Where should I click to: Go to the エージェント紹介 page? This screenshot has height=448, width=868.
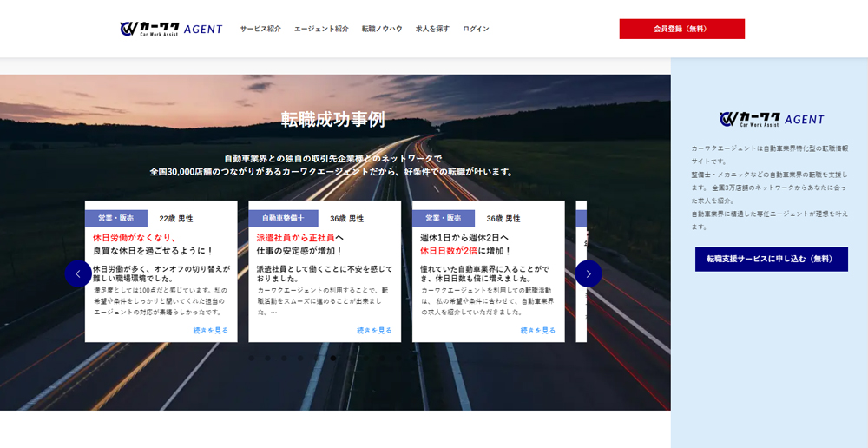click(321, 29)
